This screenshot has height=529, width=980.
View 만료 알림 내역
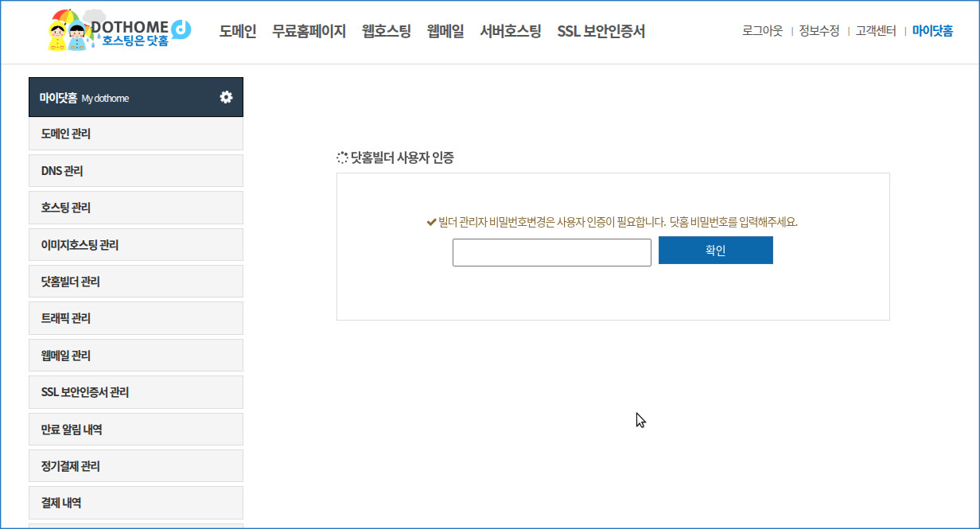tap(136, 430)
